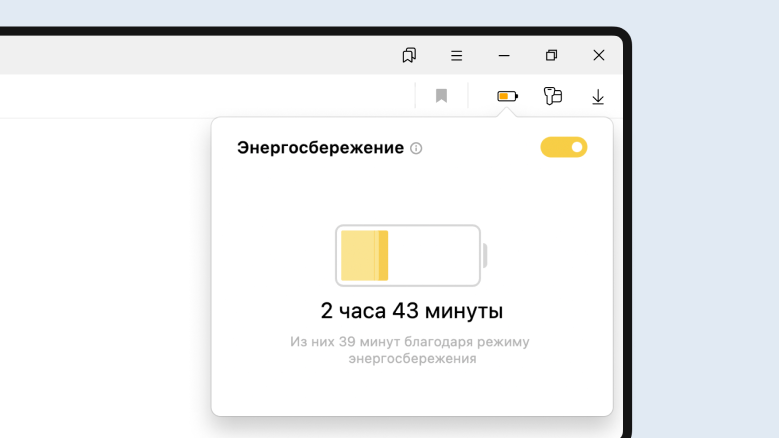Image resolution: width=779 pixels, height=438 pixels.
Task: Open the downloads arrow icon
Action: coord(598,96)
